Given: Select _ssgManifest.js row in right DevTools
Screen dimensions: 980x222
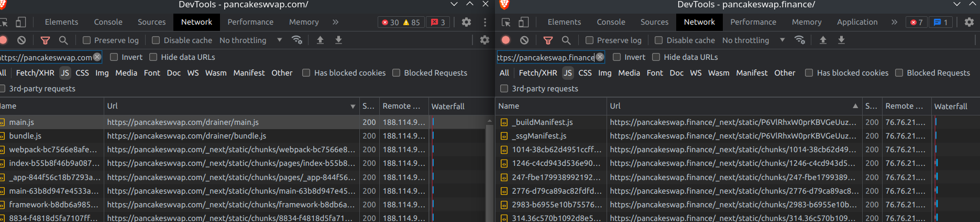Looking at the screenshot, I should 739,135.
